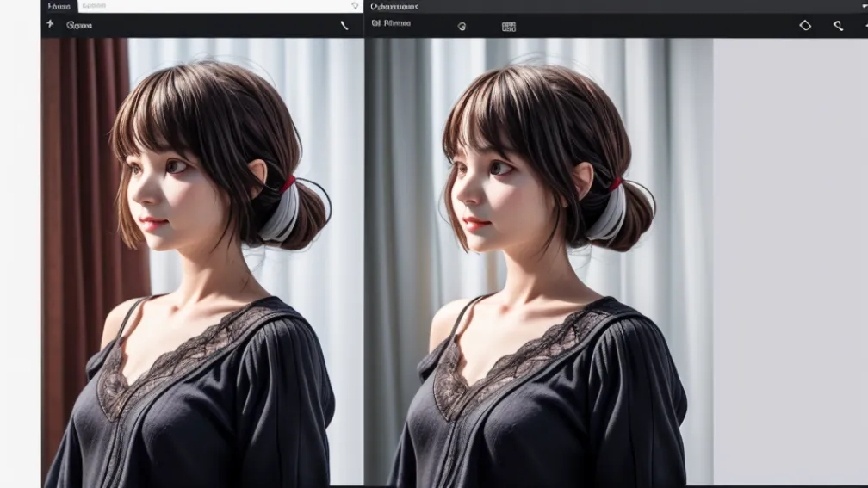Click the star-shaped icon in left toolbar
Screen dimensions: 868x488
point(50,24)
